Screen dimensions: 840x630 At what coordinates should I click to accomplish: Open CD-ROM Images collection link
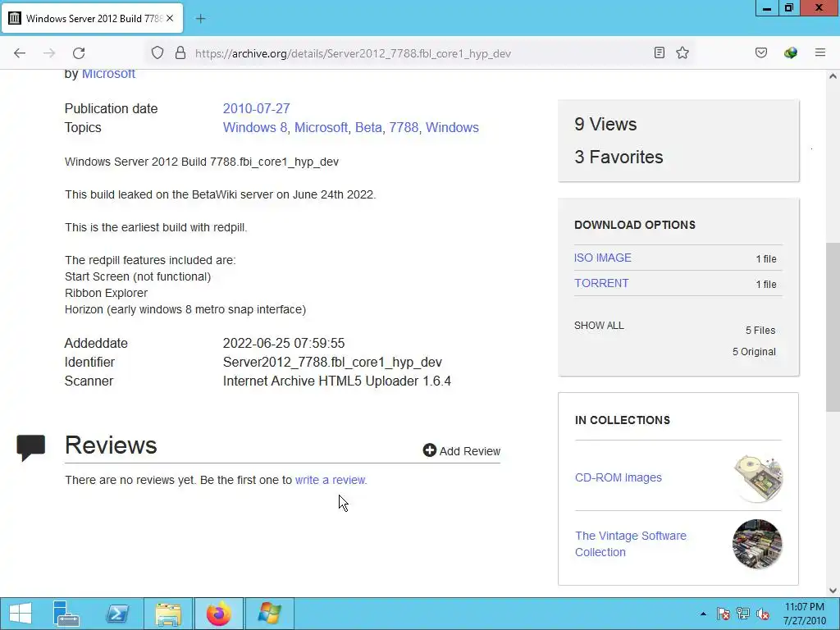pyautogui.click(x=619, y=478)
